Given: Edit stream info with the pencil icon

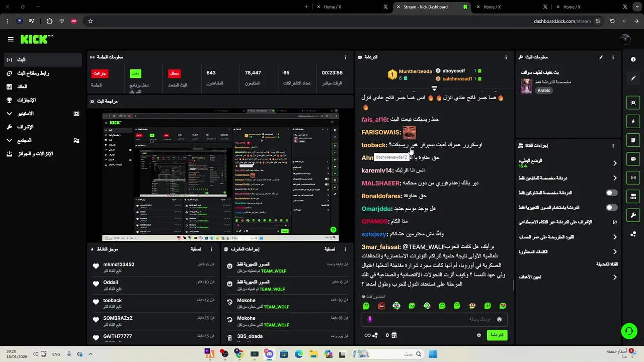Looking at the screenshot, I should click(601, 57).
